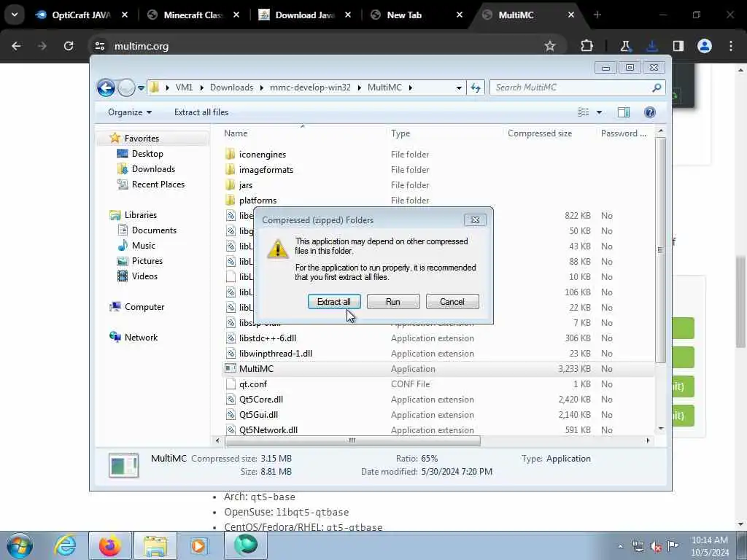The width and height of the screenshot is (747, 560).
Task: Select Qt5Core.dll file
Action: tap(261, 399)
